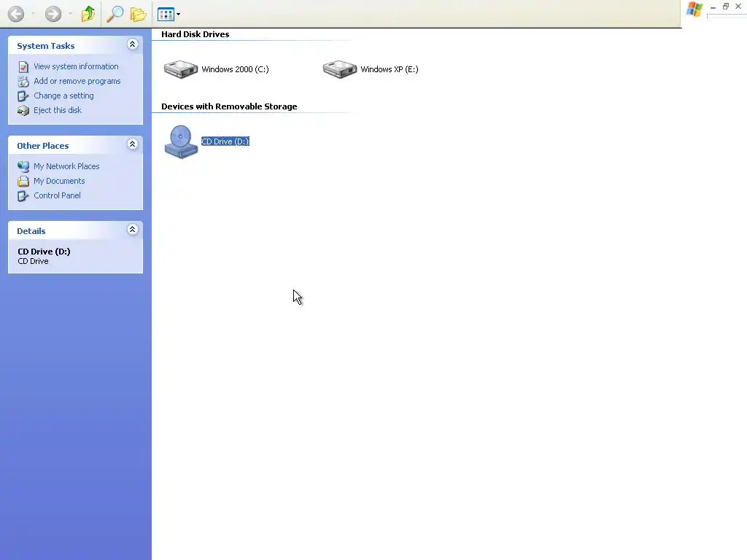Go up one folder level
Screen dimensions: 747x560
pos(88,14)
